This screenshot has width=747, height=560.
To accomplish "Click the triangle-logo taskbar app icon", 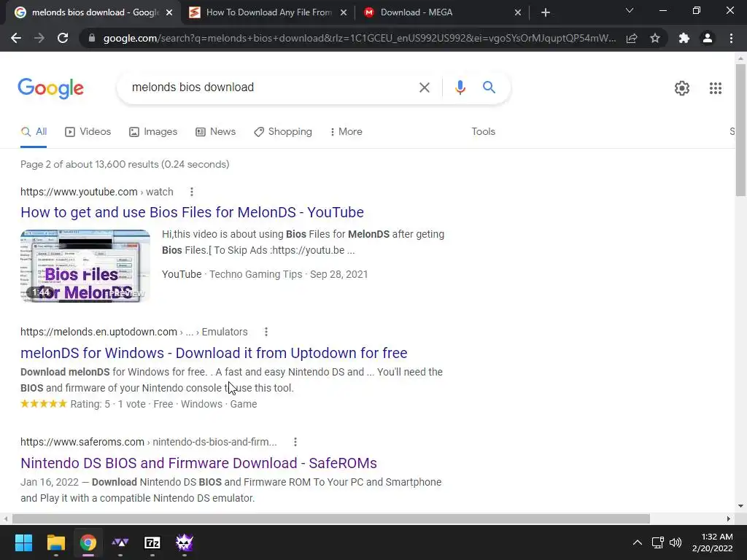I will [120, 542].
